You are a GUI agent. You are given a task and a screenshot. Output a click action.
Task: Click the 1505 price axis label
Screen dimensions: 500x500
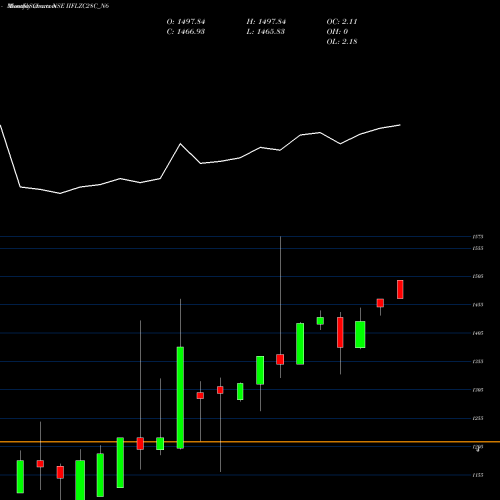pos(478,276)
